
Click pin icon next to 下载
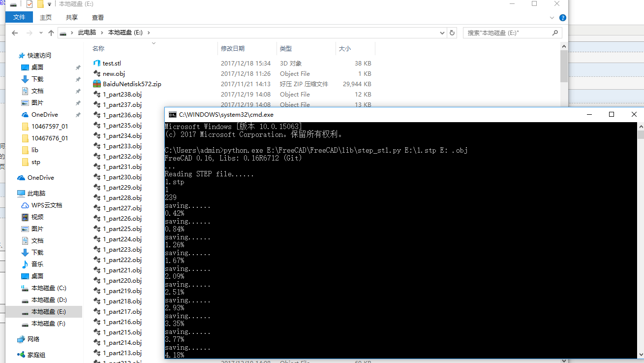pos(78,79)
